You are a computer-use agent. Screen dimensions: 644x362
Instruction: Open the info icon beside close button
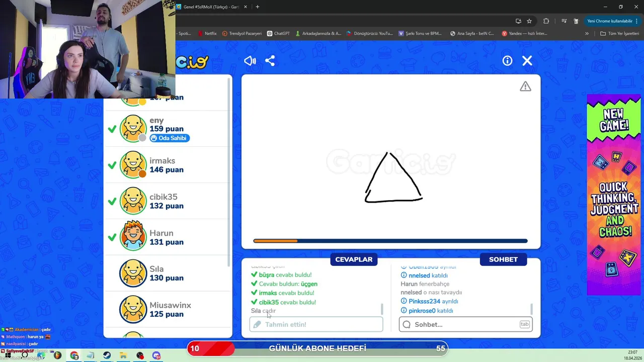pos(507,61)
